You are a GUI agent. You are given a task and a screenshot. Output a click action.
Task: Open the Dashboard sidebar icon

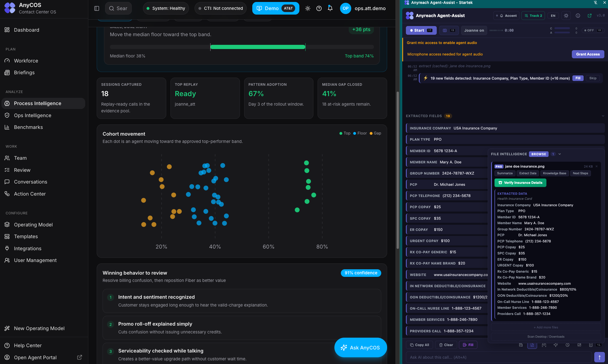tap(7, 30)
